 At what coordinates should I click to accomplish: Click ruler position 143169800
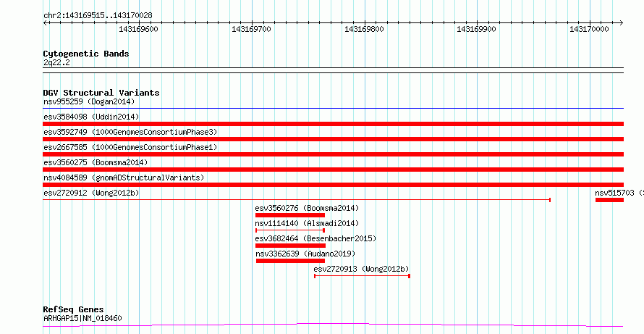[x=364, y=29]
